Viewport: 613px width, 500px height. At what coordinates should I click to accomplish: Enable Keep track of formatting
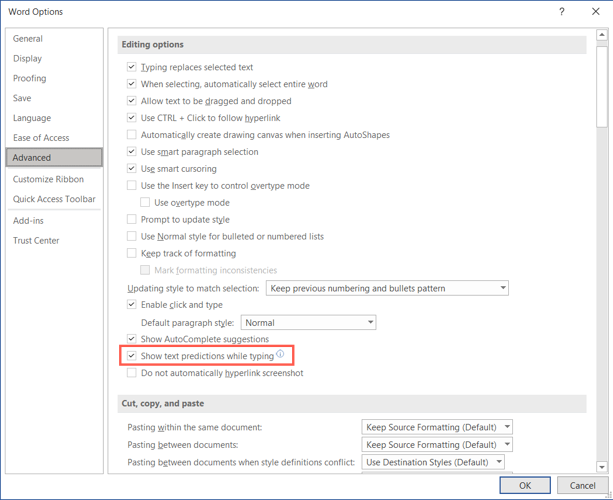[132, 254]
